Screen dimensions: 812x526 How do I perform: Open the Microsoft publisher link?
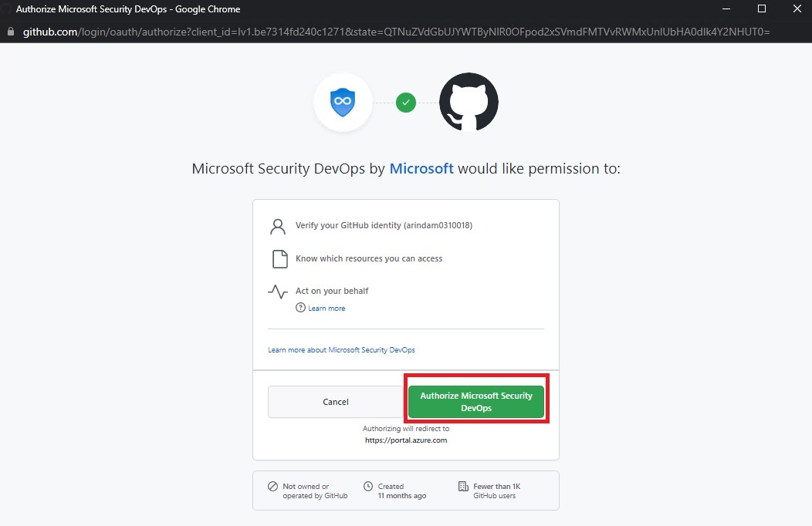click(421, 169)
